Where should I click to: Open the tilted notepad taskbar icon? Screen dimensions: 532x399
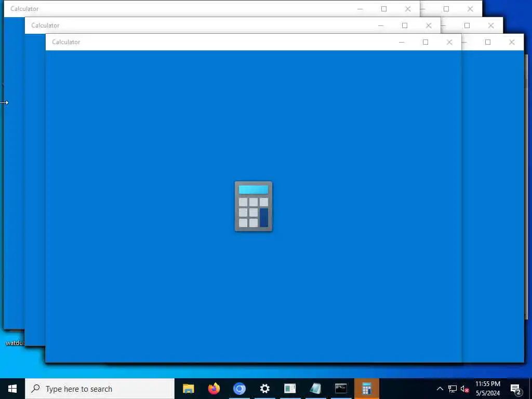(315, 389)
